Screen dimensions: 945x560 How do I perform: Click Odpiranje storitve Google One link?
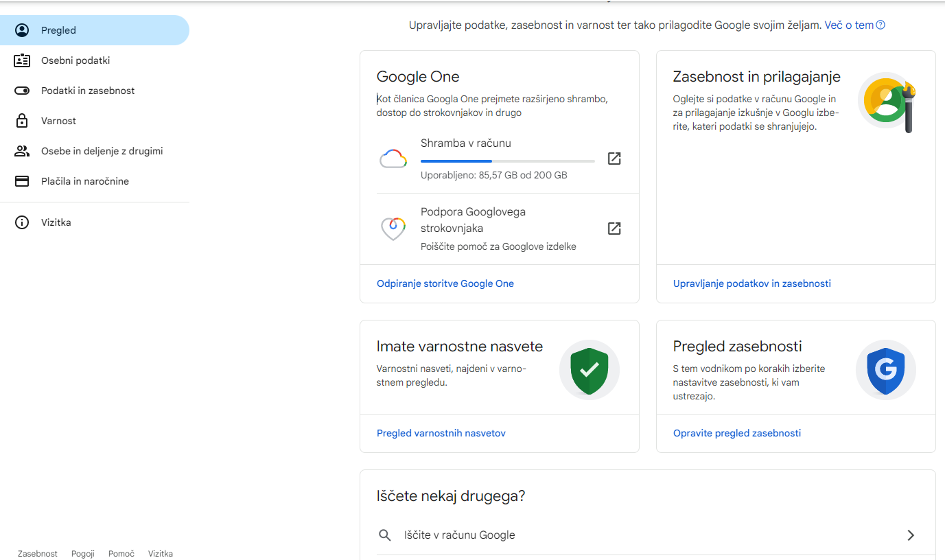445,283
